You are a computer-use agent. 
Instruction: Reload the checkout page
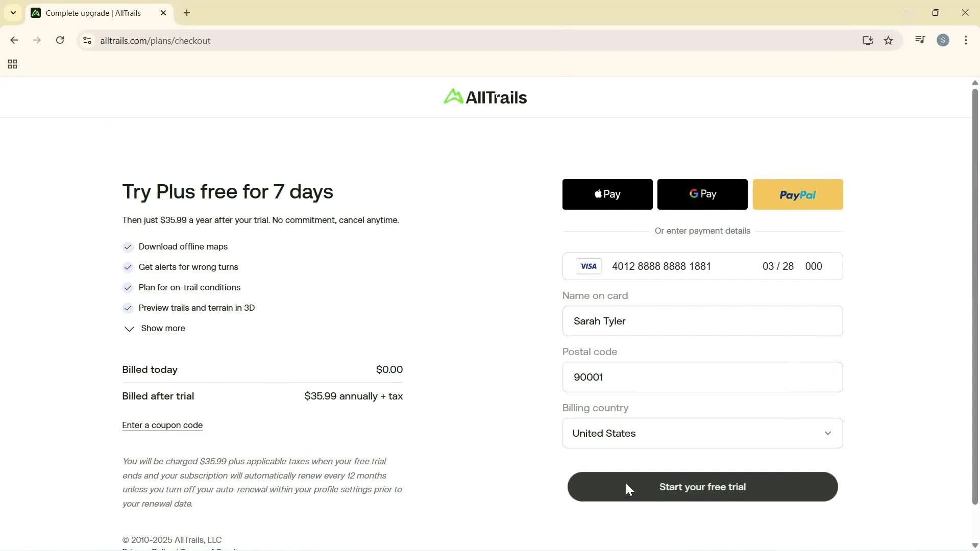click(60, 40)
